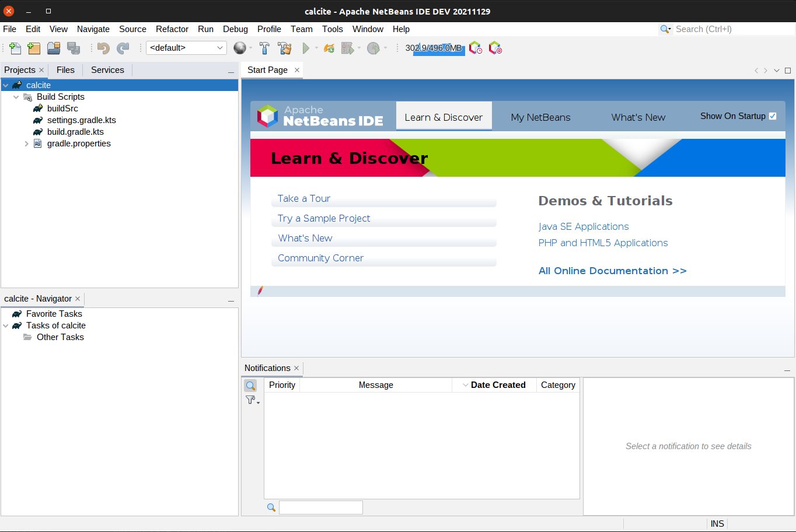Close the Notifications tab
796x532 pixels.
tap(296, 368)
